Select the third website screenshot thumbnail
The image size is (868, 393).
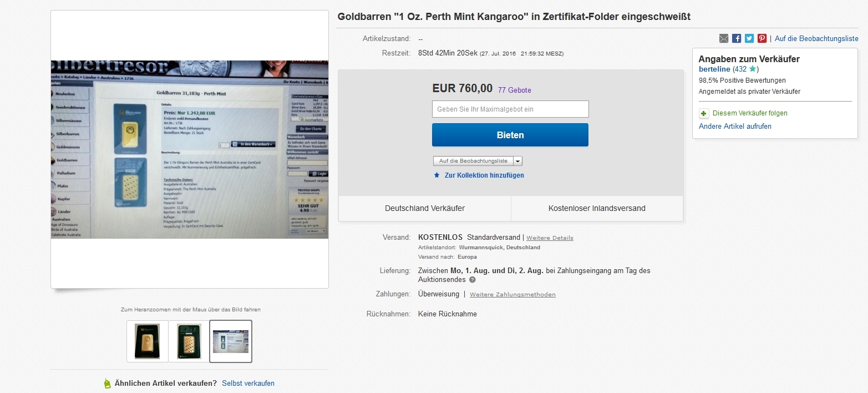coord(231,341)
